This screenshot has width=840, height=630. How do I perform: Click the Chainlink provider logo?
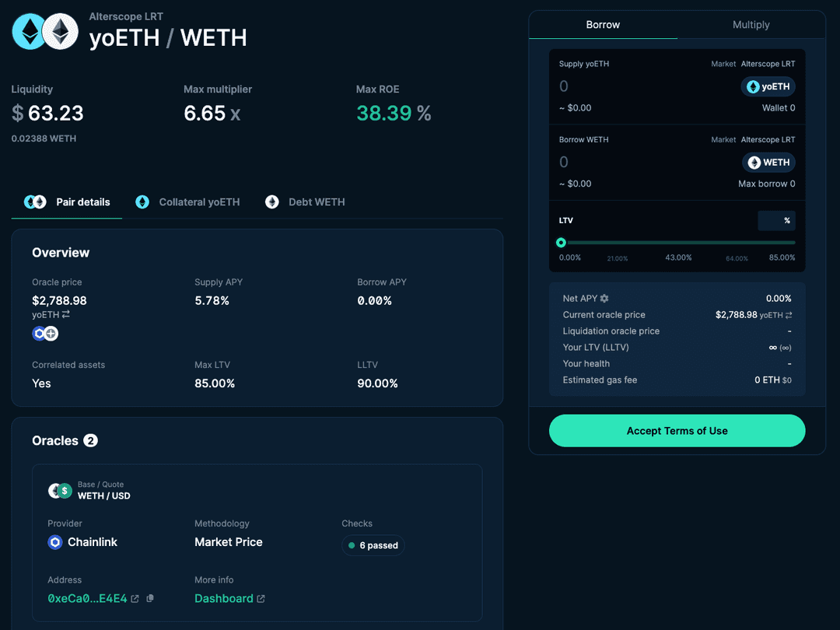55,542
